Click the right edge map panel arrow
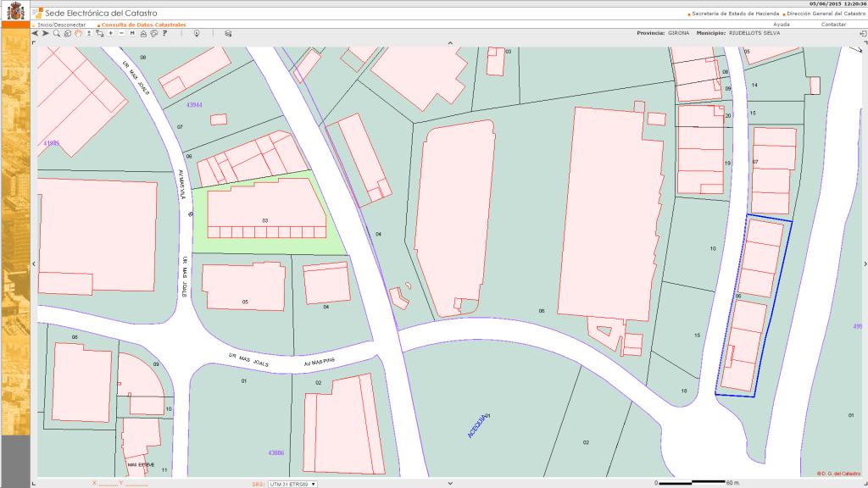This screenshot has height=488, width=868. [865, 264]
